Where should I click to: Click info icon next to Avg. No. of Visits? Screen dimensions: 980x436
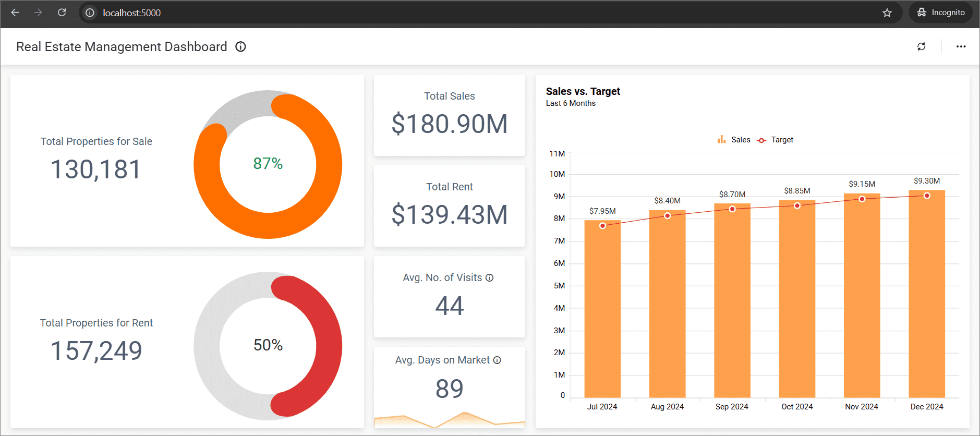(x=489, y=278)
